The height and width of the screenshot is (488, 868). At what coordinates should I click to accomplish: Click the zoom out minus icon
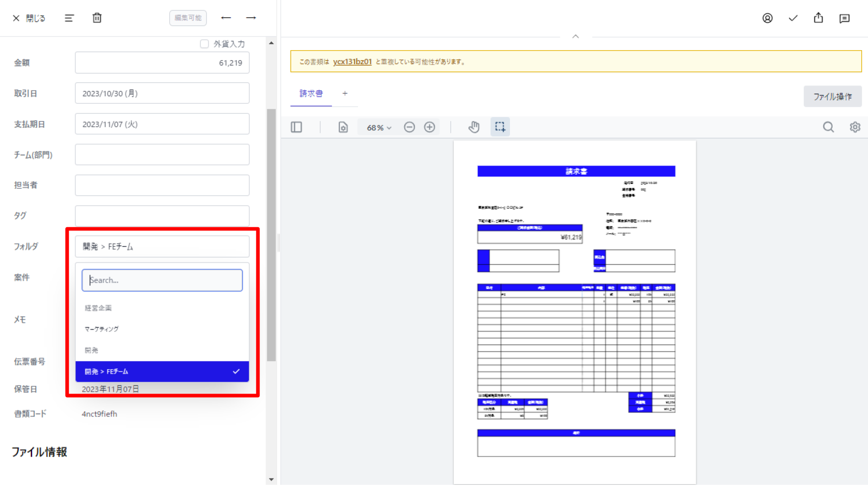pyautogui.click(x=409, y=127)
